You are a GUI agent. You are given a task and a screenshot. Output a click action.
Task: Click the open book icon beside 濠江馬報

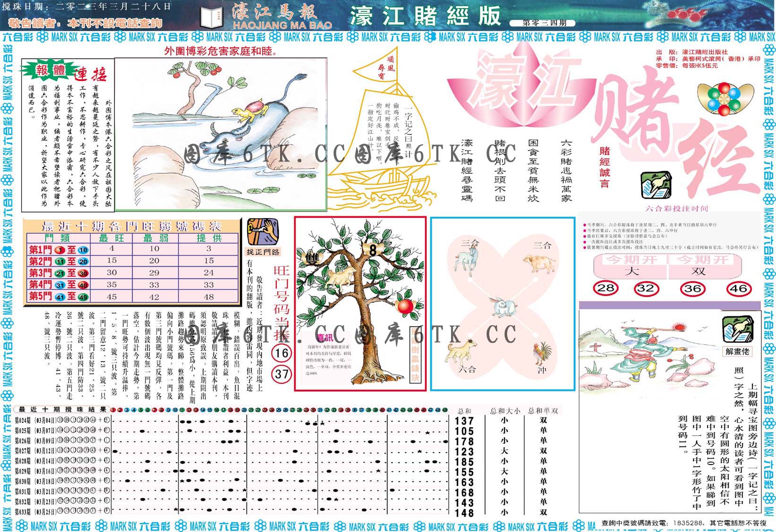(x=211, y=17)
